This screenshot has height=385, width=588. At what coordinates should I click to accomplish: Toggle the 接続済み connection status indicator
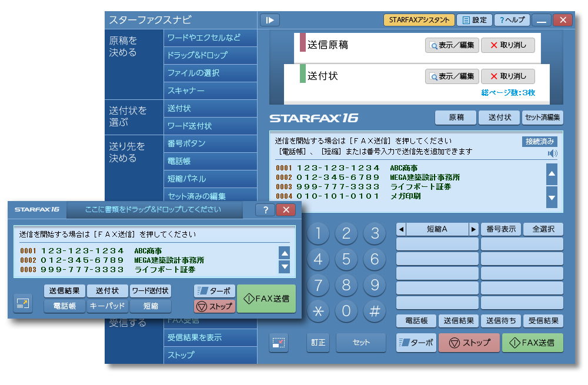pos(539,142)
